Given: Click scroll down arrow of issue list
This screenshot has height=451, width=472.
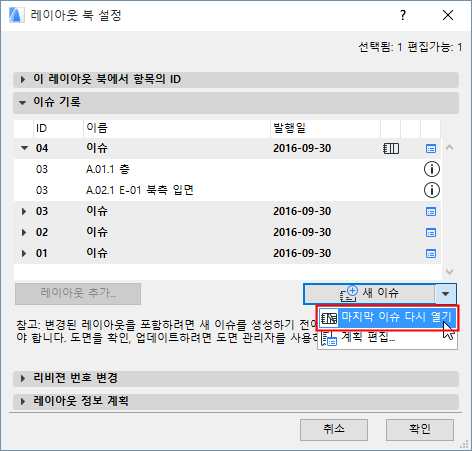Looking at the screenshot, I should [x=449, y=272].
